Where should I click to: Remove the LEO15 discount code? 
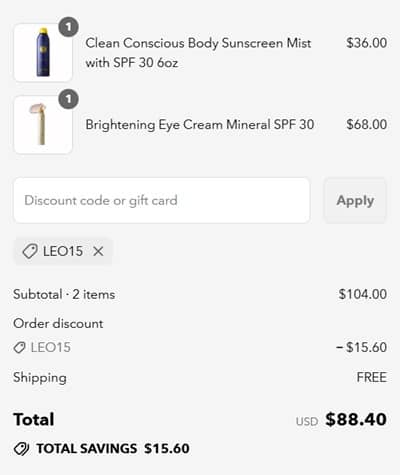98,251
